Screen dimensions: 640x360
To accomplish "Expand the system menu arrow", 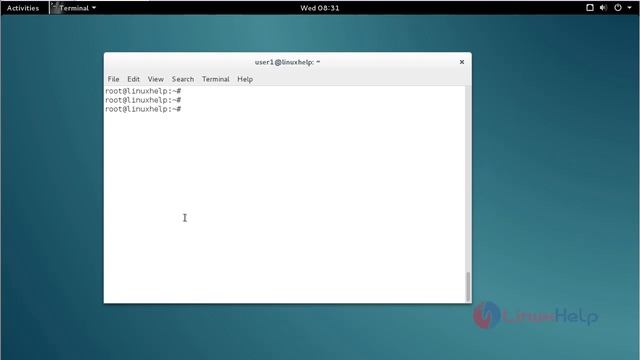I will tap(629, 8).
